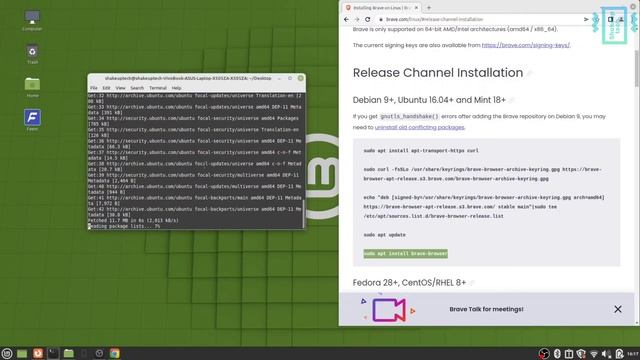Click highlighted sudo apt install brave-browser line
This screenshot has height=360, width=640.
pyautogui.click(x=405, y=253)
